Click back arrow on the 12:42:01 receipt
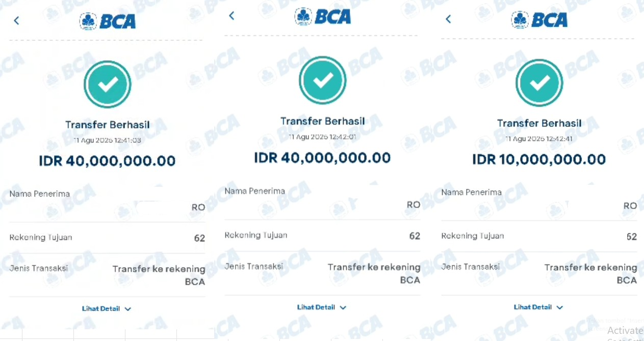This screenshot has height=341, width=644. (x=231, y=16)
